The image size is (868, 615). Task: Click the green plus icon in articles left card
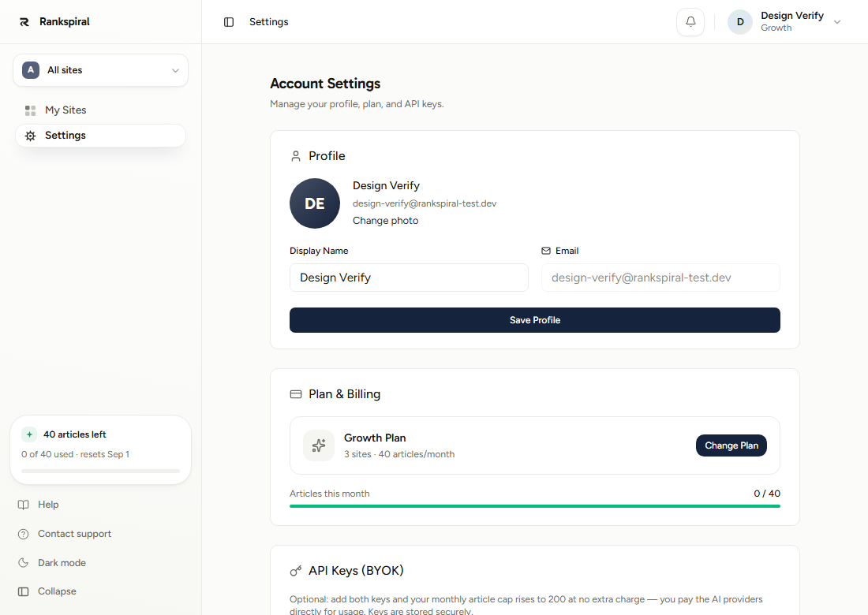pos(29,434)
